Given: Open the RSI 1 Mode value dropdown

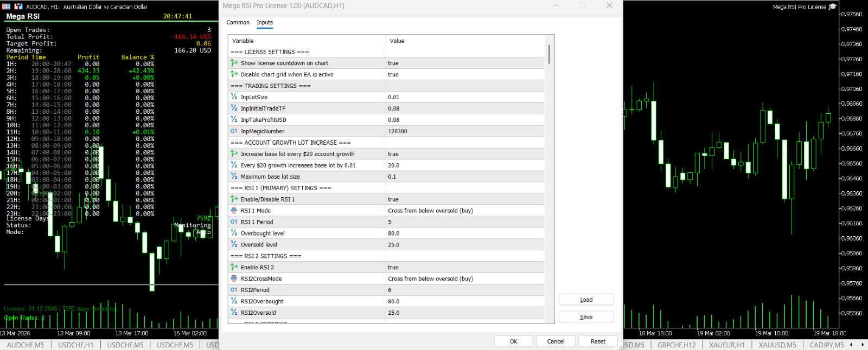Looking at the screenshot, I should click(x=465, y=211).
